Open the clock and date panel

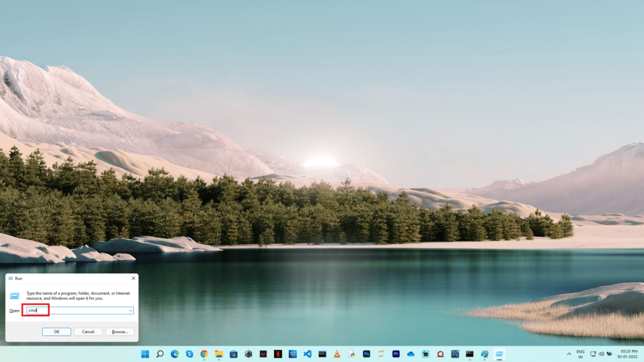[628, 354]
